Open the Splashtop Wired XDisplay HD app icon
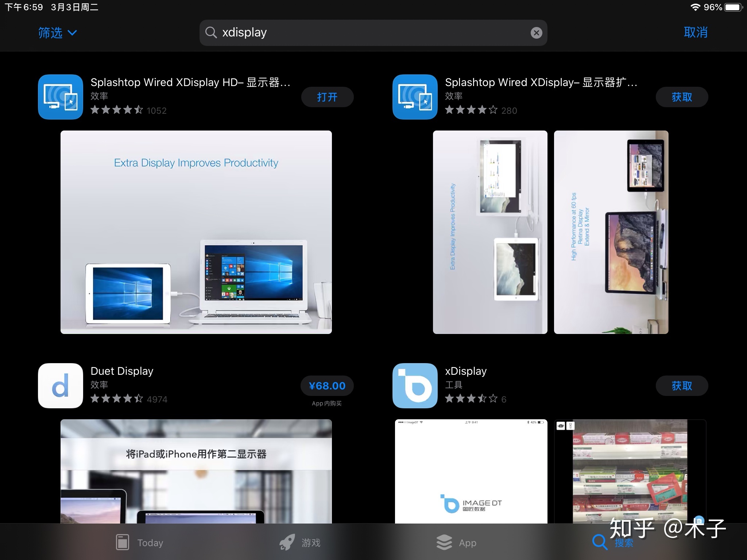 [61, 97]
